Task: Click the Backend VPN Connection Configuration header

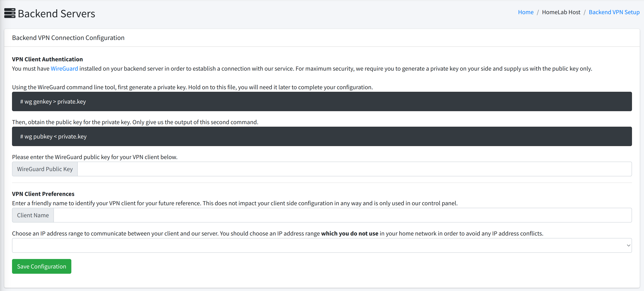Action: [x=68, y=37]
